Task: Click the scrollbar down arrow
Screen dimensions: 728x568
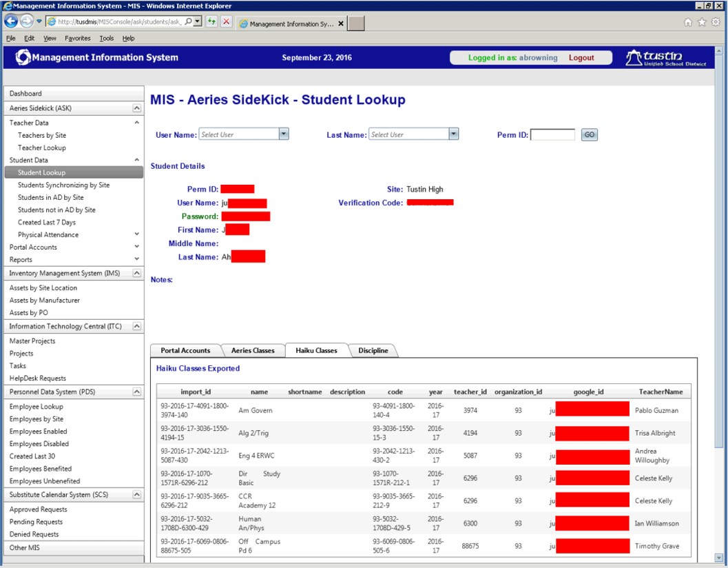Action: pos(719,557)
